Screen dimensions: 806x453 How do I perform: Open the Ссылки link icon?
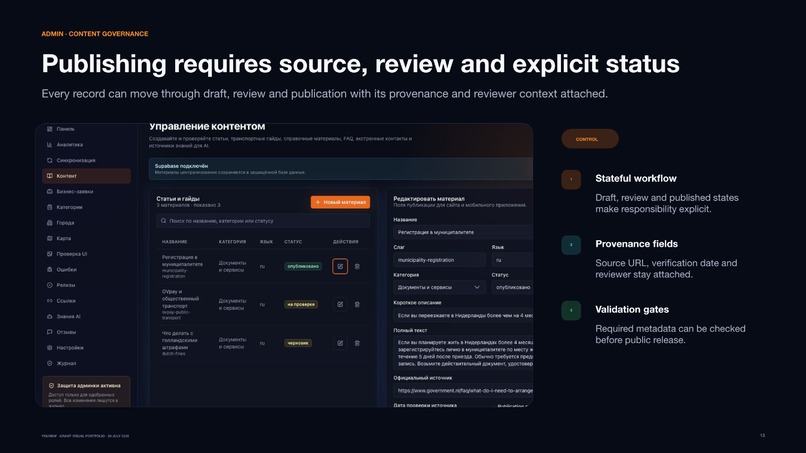pyautogui.click(x=50, y=301)
